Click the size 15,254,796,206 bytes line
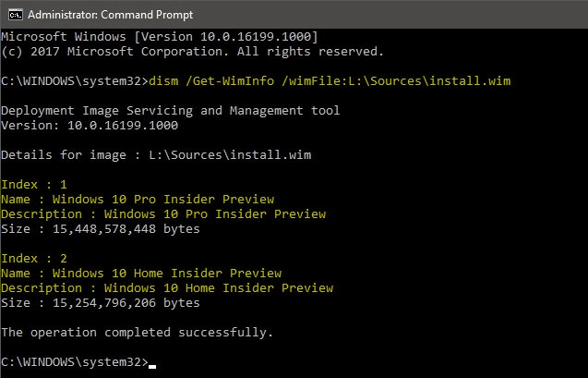This screenshot has height=378, width=588. (x=100, y=303)
